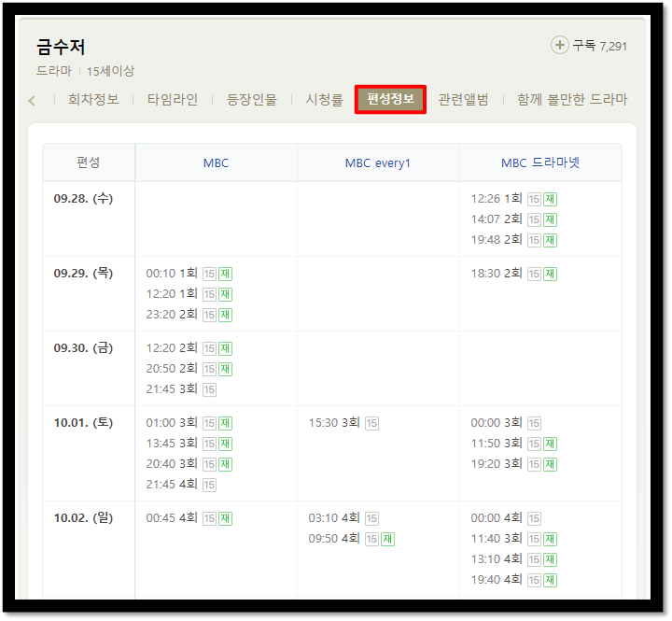The width and height of the screenshot is (672, 621).
Task: Click the MBC every1 channel header link
Action: click(378, 163)
